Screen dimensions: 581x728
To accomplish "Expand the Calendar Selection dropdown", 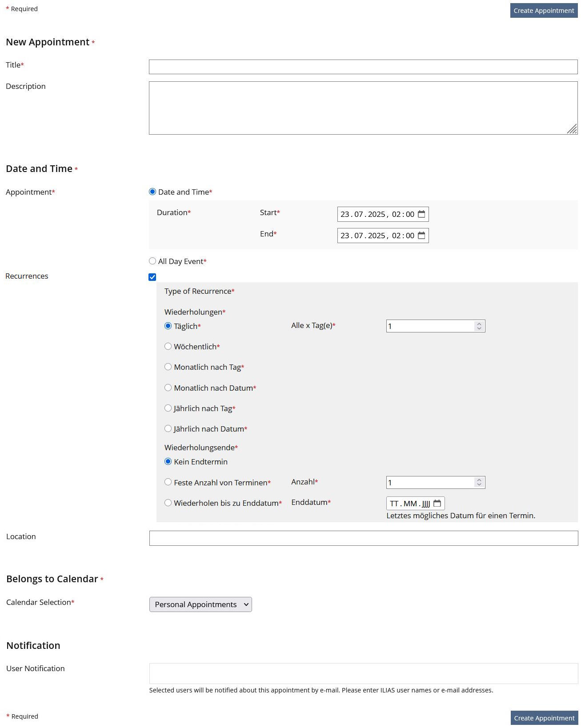I will tap(200, 604).
